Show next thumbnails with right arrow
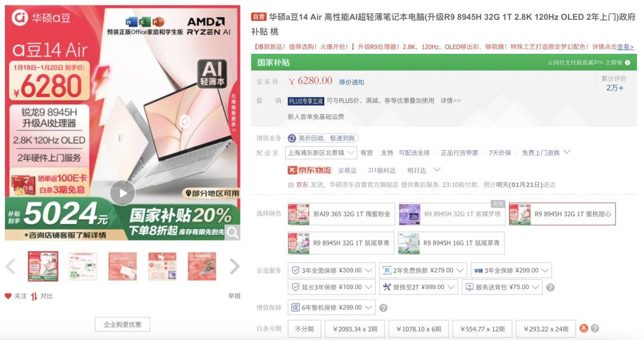 click(x=234, y=266)
